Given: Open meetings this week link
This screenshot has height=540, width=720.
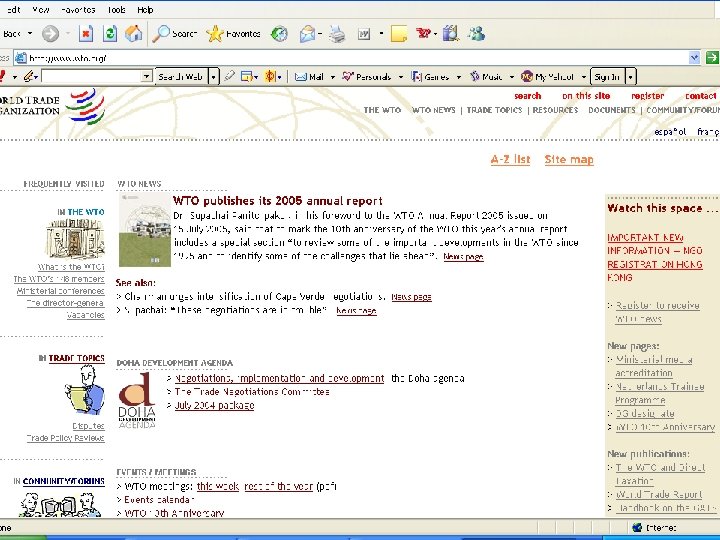Looking at the screenshot, I should tap(218, 486).
